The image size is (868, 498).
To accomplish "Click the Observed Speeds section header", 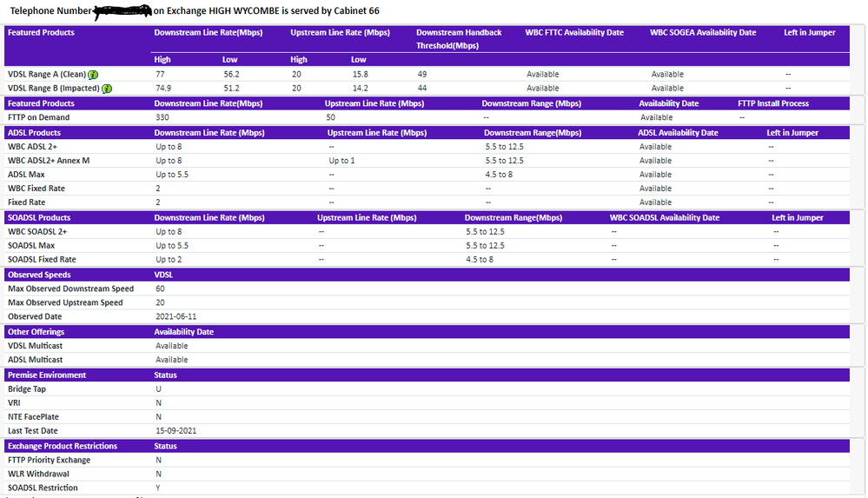I will tap(39, 275).
